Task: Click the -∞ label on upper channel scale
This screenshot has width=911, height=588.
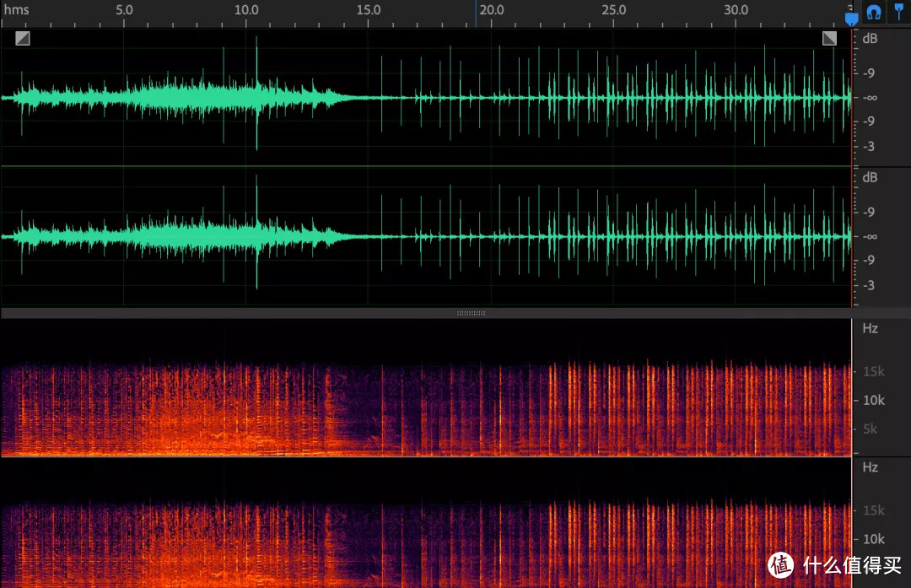Action: (x=869, y=98)
